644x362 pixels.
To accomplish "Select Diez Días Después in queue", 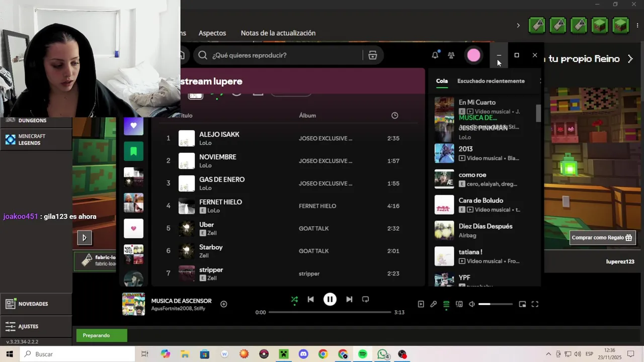I will [x=484, y=230].
